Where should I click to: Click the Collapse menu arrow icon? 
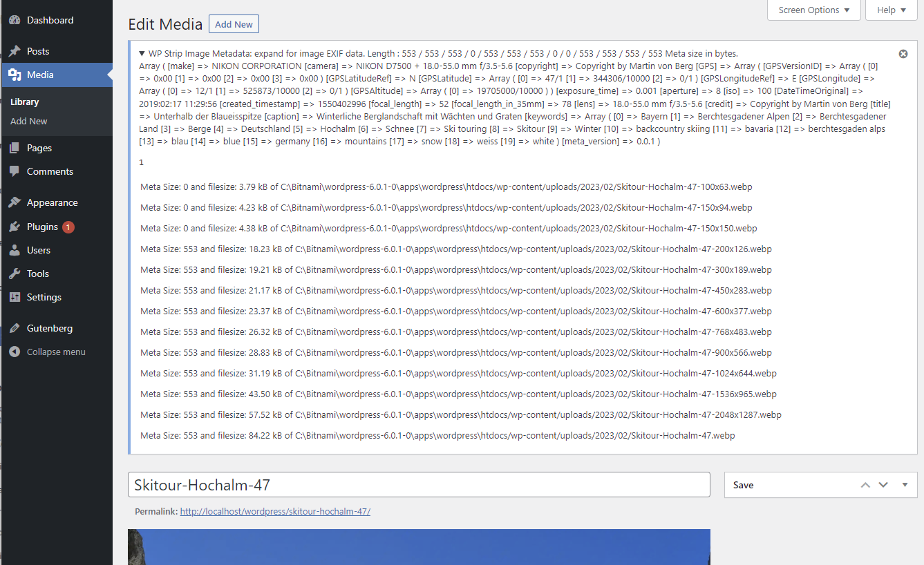point(15,352)
